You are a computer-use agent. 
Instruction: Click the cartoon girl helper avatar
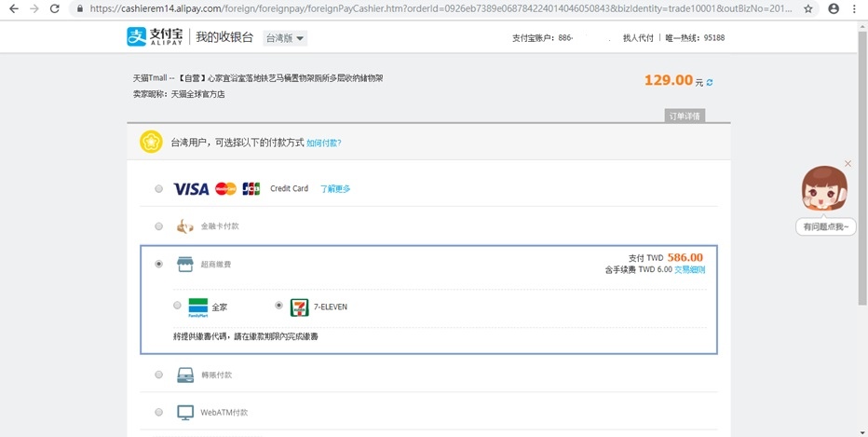pos(824,189)
